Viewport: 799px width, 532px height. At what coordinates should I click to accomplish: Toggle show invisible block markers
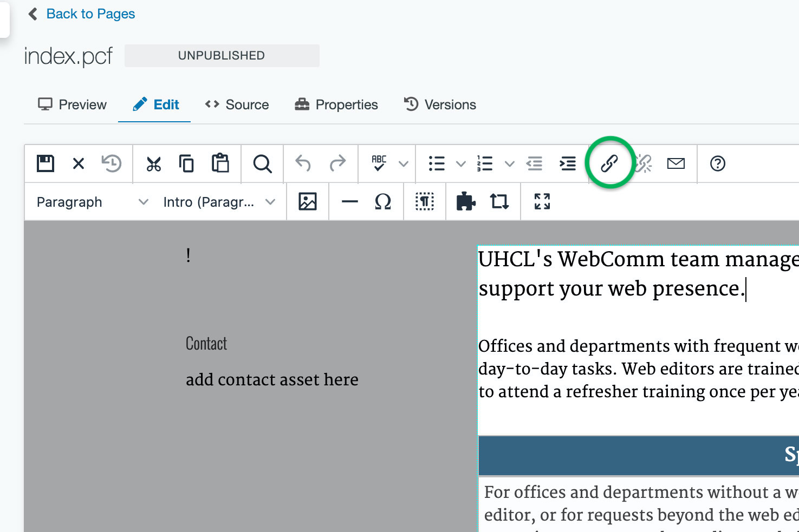coord(425,201)
